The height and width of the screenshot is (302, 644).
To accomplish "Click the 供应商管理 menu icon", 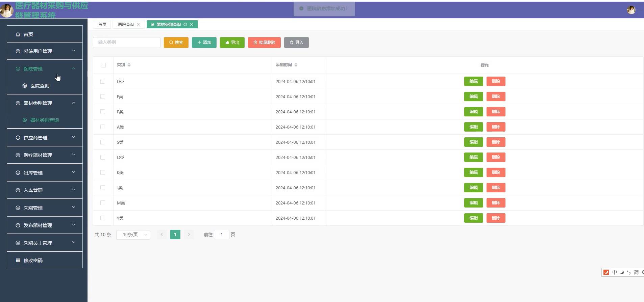I will 18,138.
